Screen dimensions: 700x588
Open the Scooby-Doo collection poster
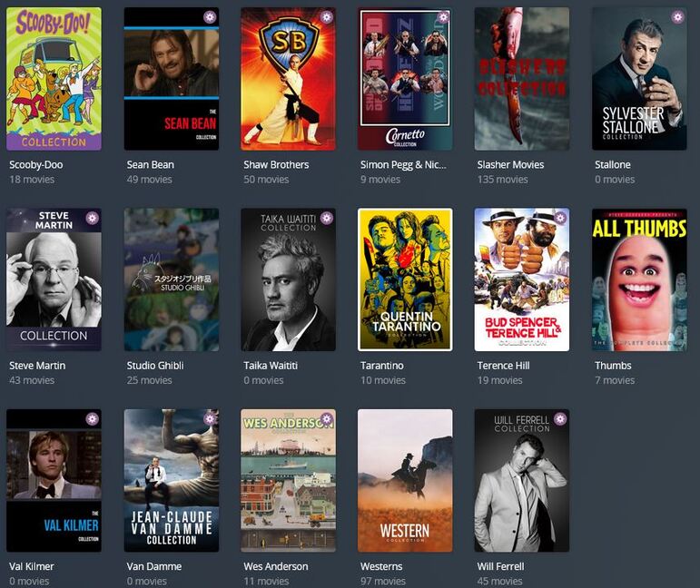(54, 79)
